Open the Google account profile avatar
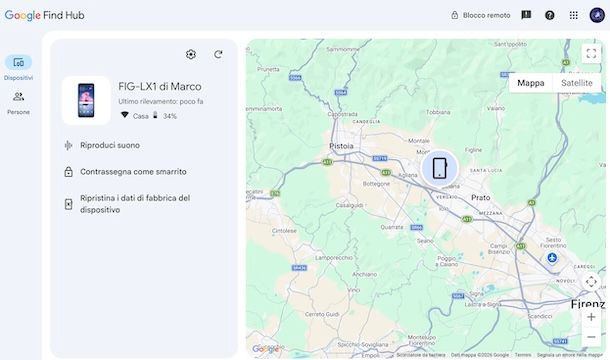Screen dimensions: 610x360 (x=597, y=15)
